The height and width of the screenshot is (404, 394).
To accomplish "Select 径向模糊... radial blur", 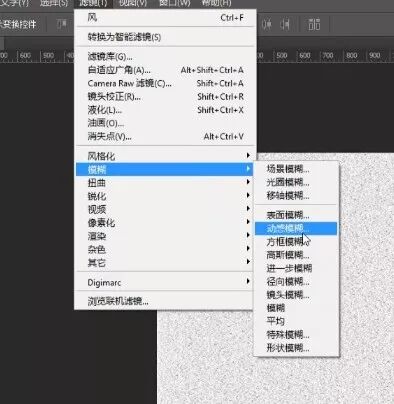I will tap(296, 282).
